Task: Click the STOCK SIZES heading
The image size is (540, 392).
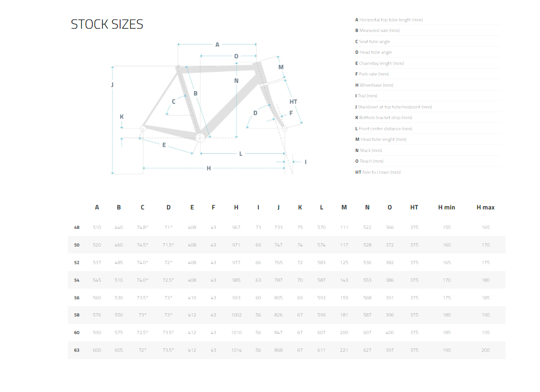Action: coord(107,24)
